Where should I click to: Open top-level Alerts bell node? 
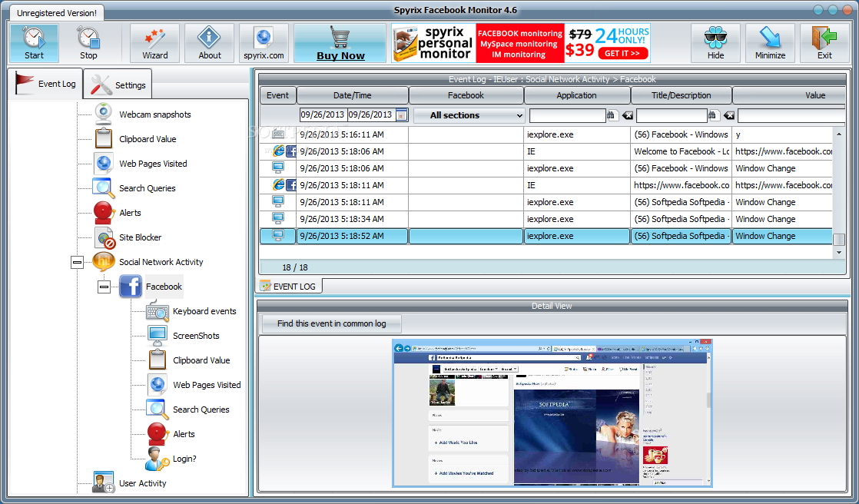coord(130,213)
